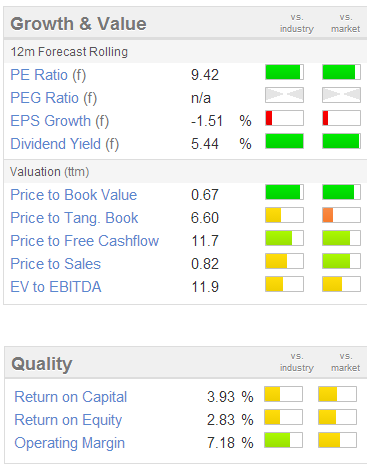Click the Price to Free Cashflow link
Image resolution: width=367 pixels, height=471 pixels.
coord(85,241)
